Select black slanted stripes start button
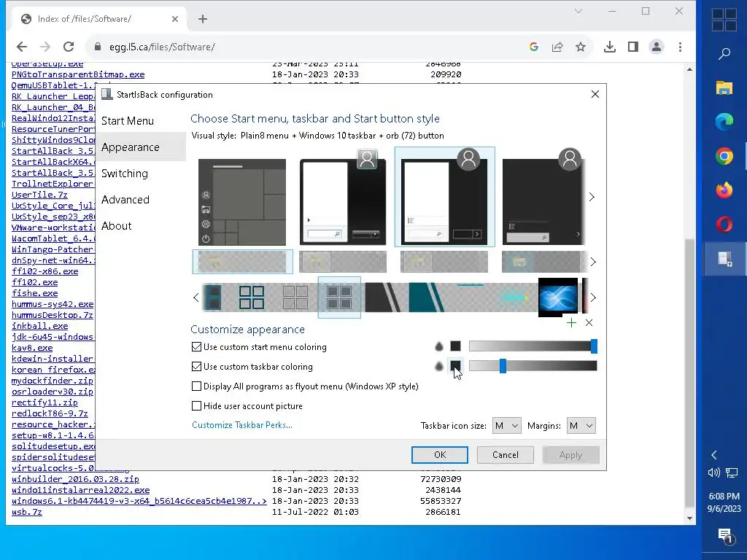This screenshot has height=560, width=747. [x=383, y=297]
